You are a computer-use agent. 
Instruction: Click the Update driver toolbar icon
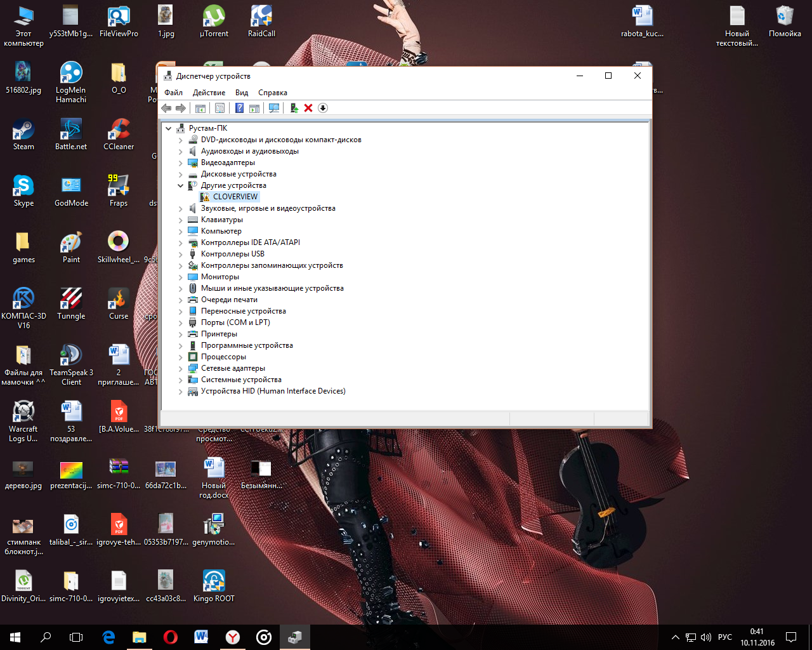[294, 108]
